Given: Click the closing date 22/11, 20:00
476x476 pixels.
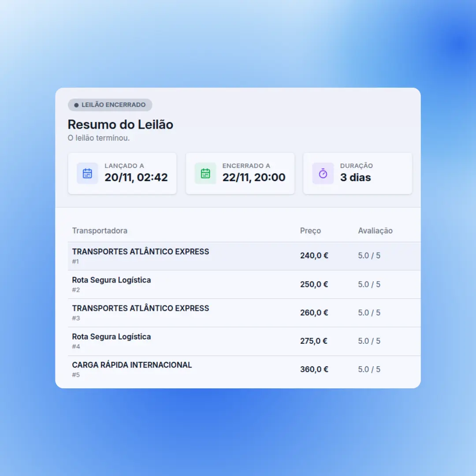Looking at the screenshot, I should 254,178.
